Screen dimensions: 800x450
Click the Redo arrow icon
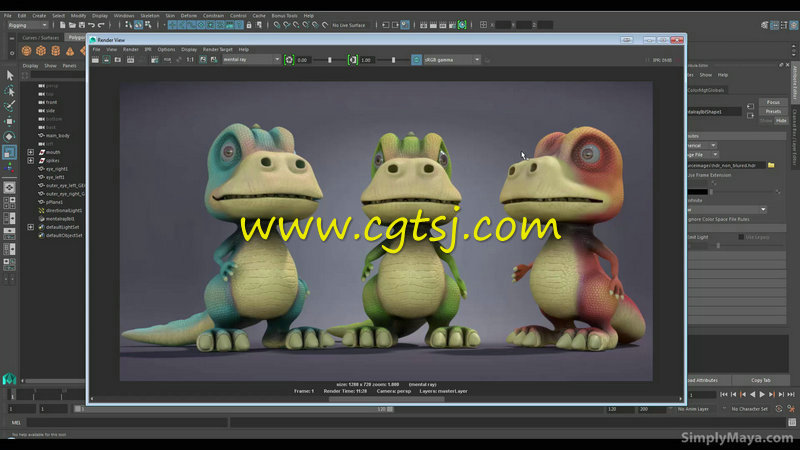[x=101, y=24]
